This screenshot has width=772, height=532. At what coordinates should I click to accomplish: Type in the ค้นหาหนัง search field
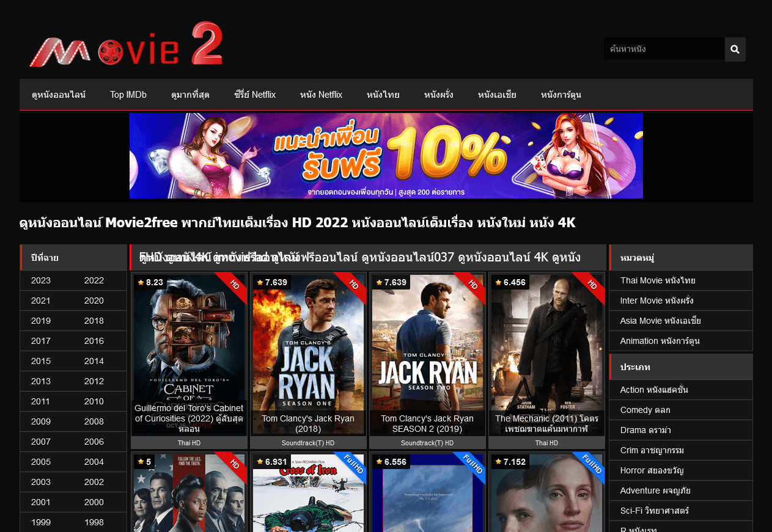coord(664,49)
